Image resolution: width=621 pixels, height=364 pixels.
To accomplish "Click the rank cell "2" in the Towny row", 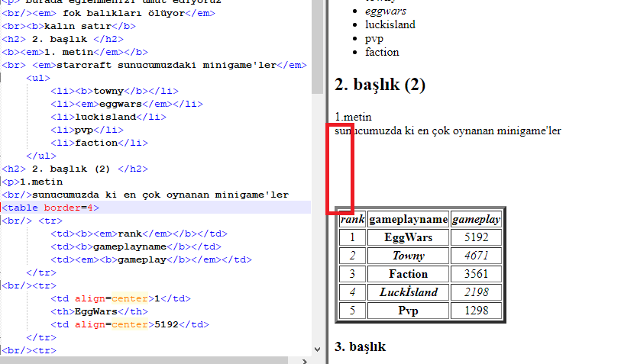I will 352,256.
